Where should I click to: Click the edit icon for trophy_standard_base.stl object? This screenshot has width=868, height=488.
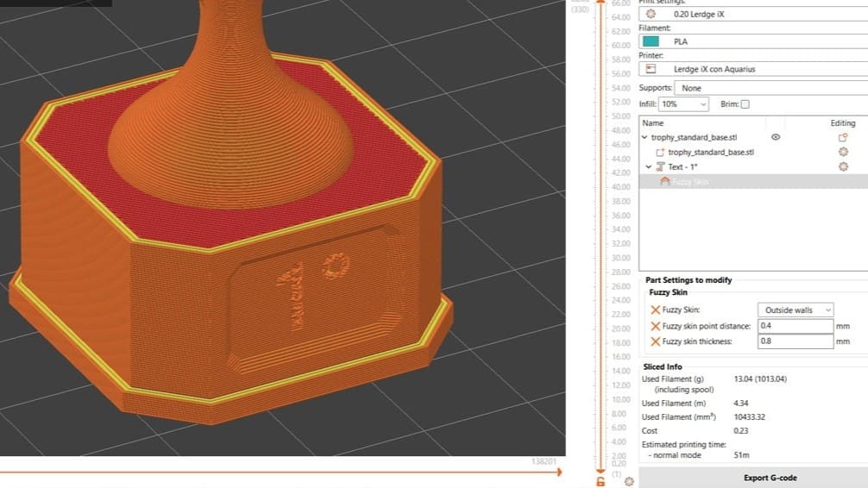coord(843,137)
